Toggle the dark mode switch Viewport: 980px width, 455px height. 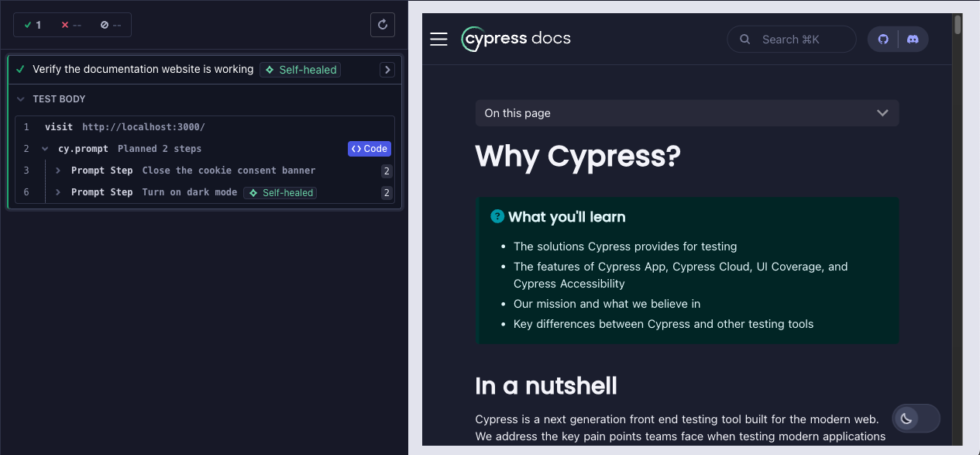(915, 419)
